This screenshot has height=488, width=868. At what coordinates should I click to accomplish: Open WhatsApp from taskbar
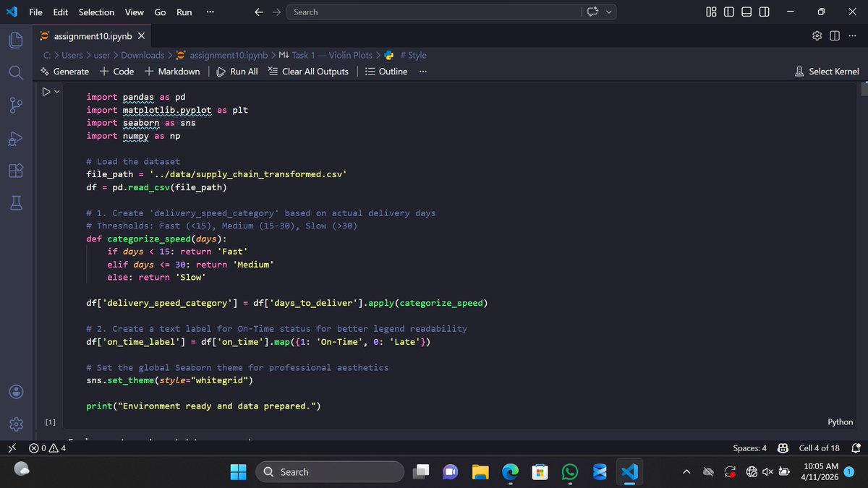(570, 472)
